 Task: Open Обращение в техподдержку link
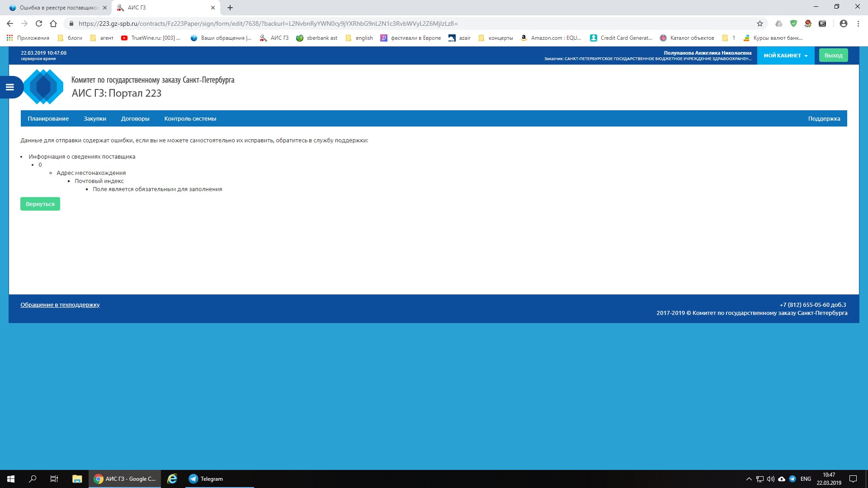60,305
